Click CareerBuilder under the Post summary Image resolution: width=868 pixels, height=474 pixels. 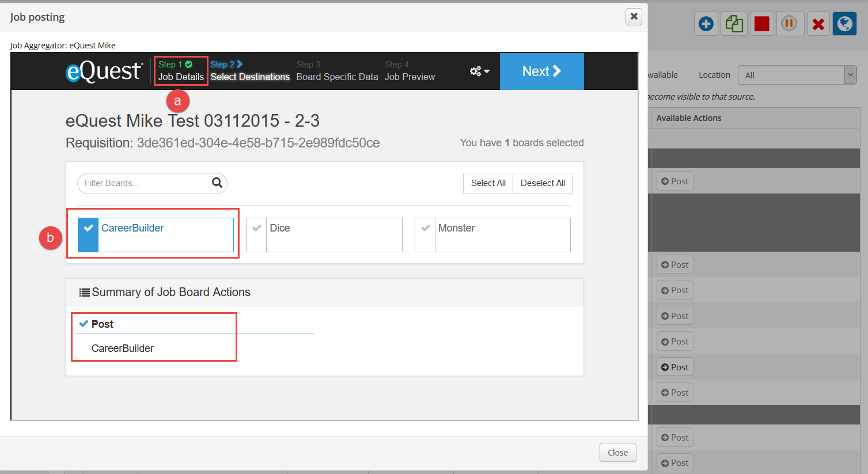tap(123, 348)
